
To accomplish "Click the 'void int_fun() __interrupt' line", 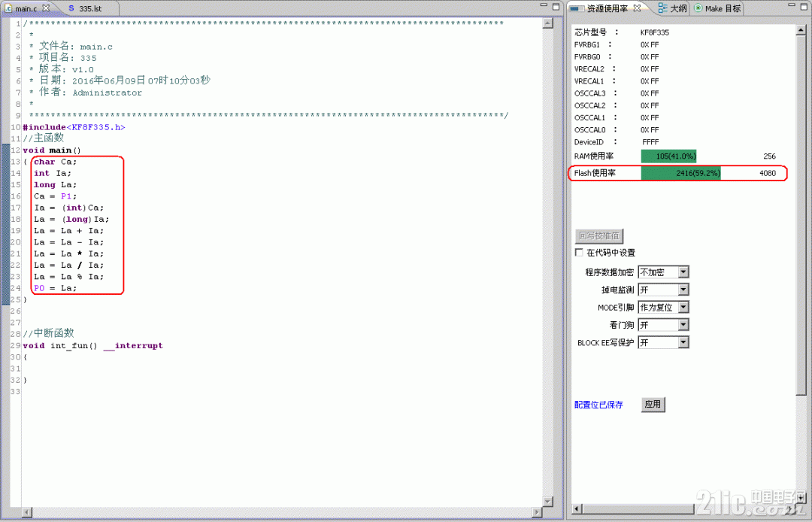I will (93, 345).
